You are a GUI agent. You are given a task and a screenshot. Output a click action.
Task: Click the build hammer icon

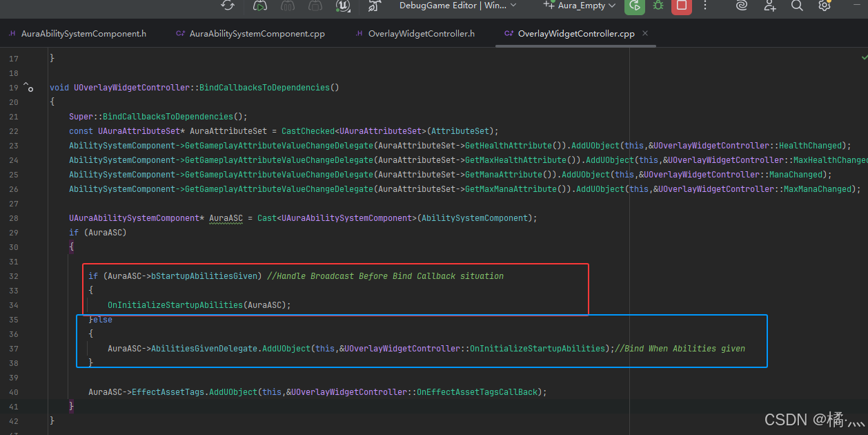(373, 6)
